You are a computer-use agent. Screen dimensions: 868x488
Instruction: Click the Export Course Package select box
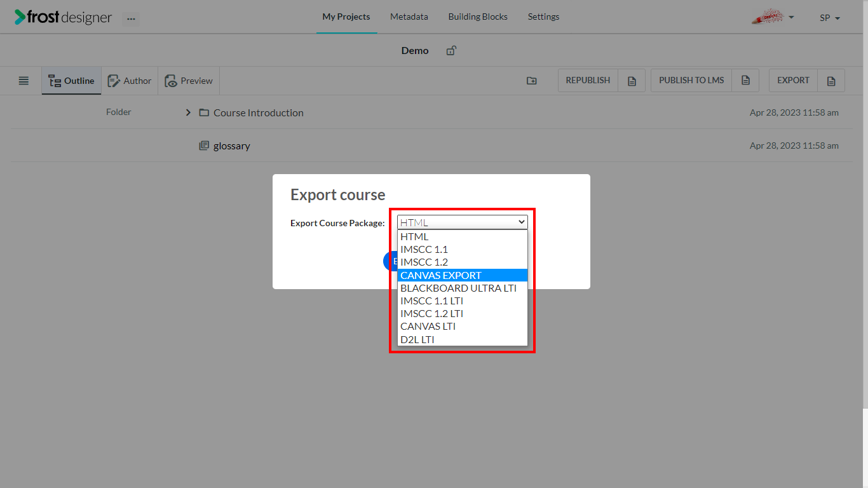point(463,222)
